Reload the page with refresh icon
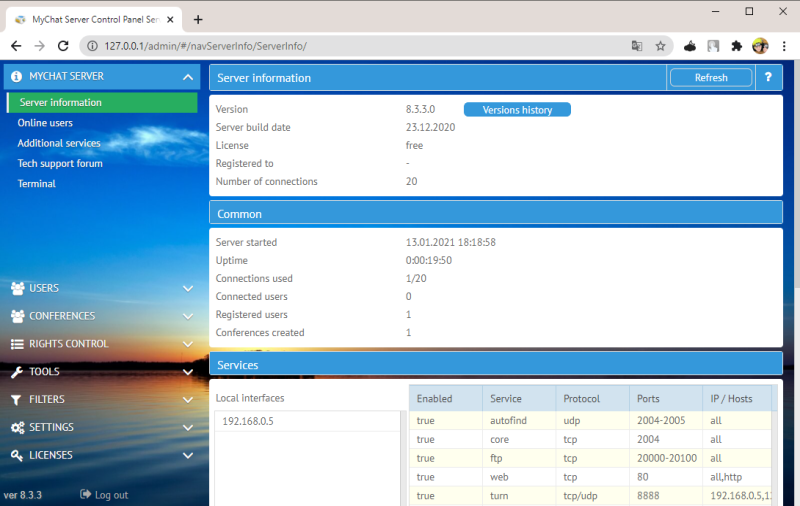Viewport: 800px width, 506px height. coord(63,46)
